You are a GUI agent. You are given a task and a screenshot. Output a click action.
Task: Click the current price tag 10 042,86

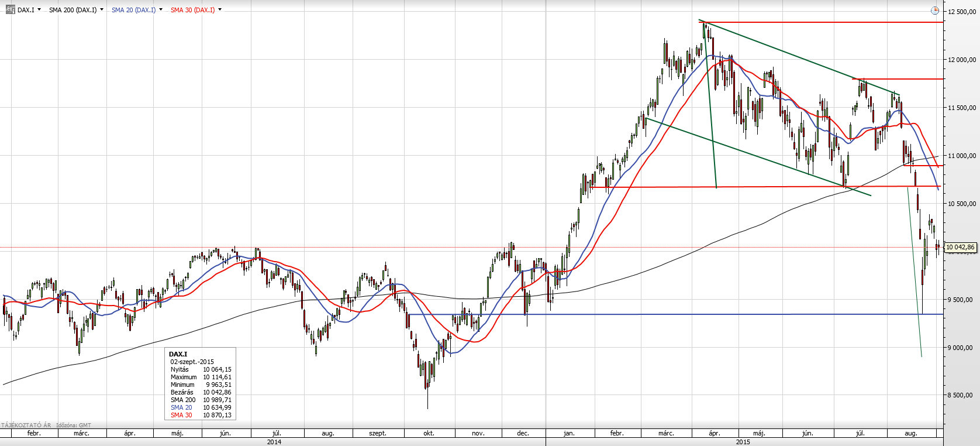(x=961, y=247)
